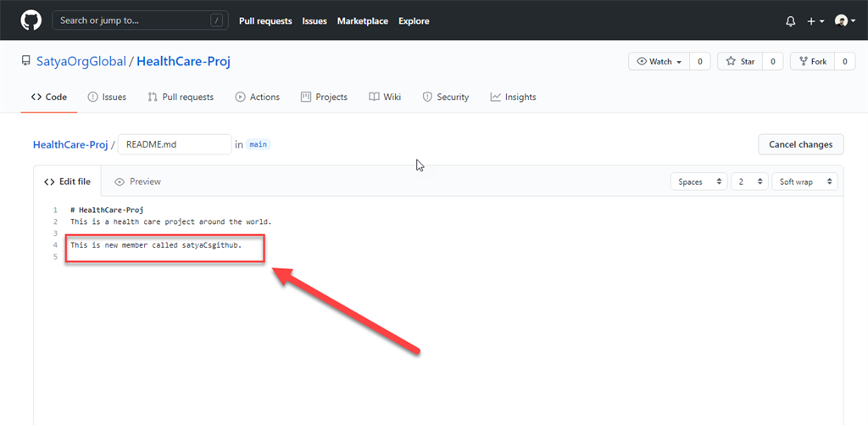This screenshot has height=425, width=868.
Task: Open the GitHub home logo
Action: pyautogui.click(x=31, y=20)
